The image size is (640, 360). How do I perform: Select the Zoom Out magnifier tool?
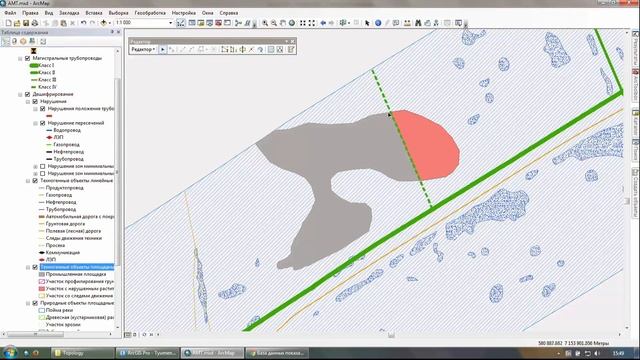click(274, 23)
